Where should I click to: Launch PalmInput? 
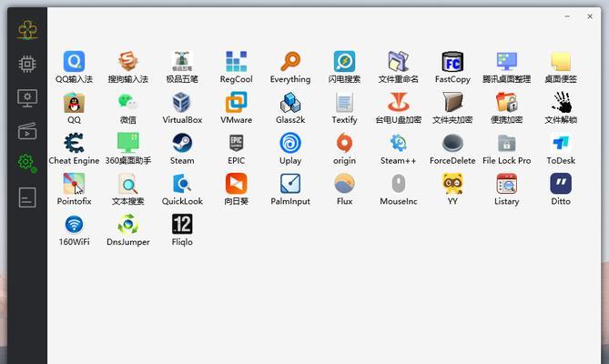(x=290, y=184)
